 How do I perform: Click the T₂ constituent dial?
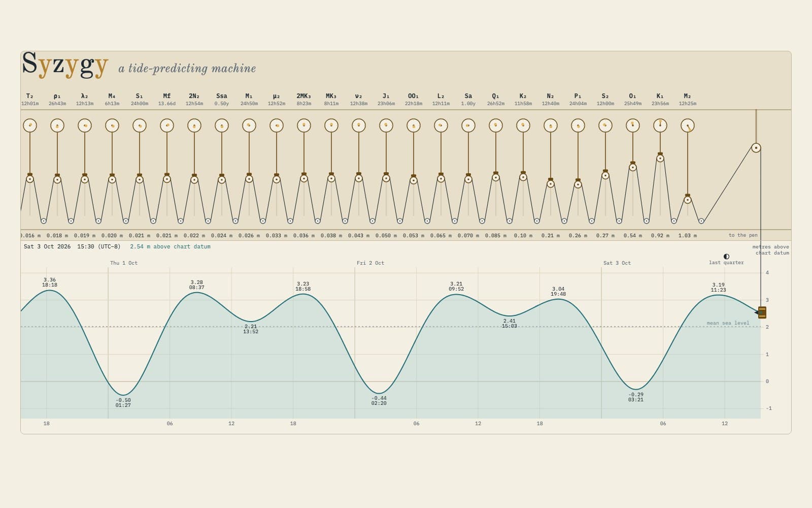pyautogui.click(x=30, y=125)
